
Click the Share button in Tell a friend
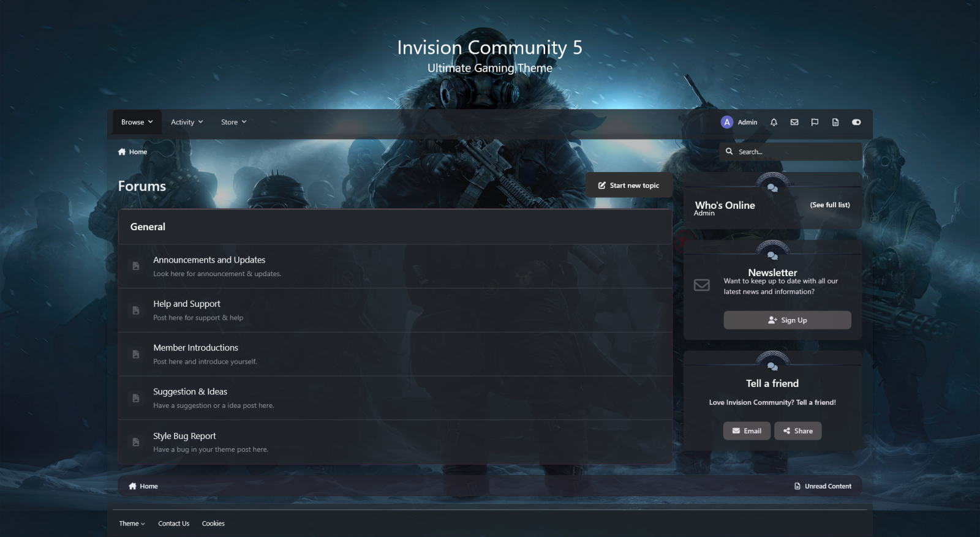click(797, 431)
